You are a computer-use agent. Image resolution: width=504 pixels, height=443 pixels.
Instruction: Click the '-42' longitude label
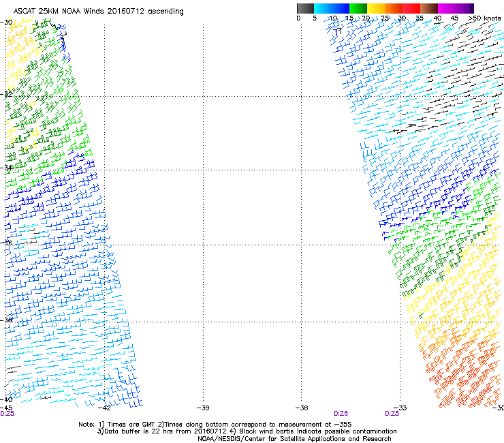pos(104,408)
